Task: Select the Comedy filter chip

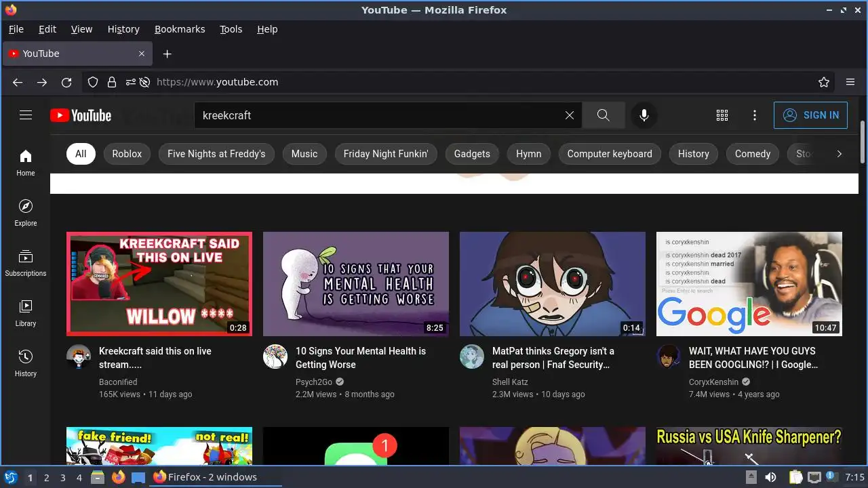Action: (x=753, y=154)
